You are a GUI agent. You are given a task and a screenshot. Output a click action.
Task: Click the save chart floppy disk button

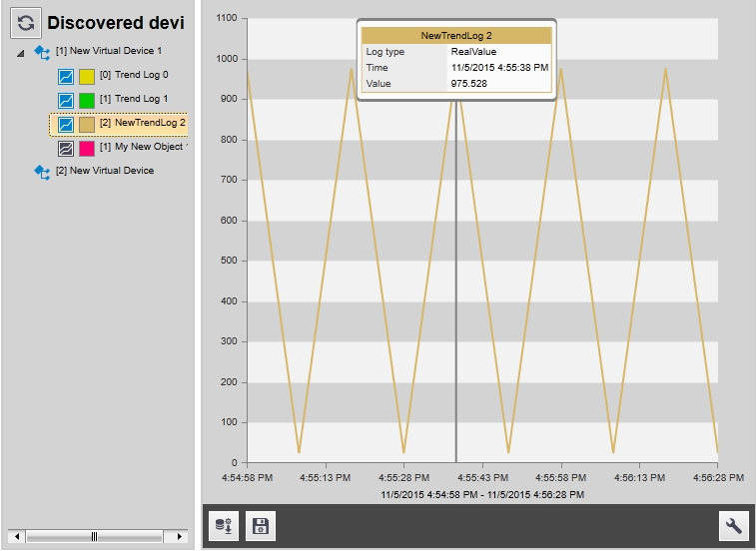coord(260,526)
